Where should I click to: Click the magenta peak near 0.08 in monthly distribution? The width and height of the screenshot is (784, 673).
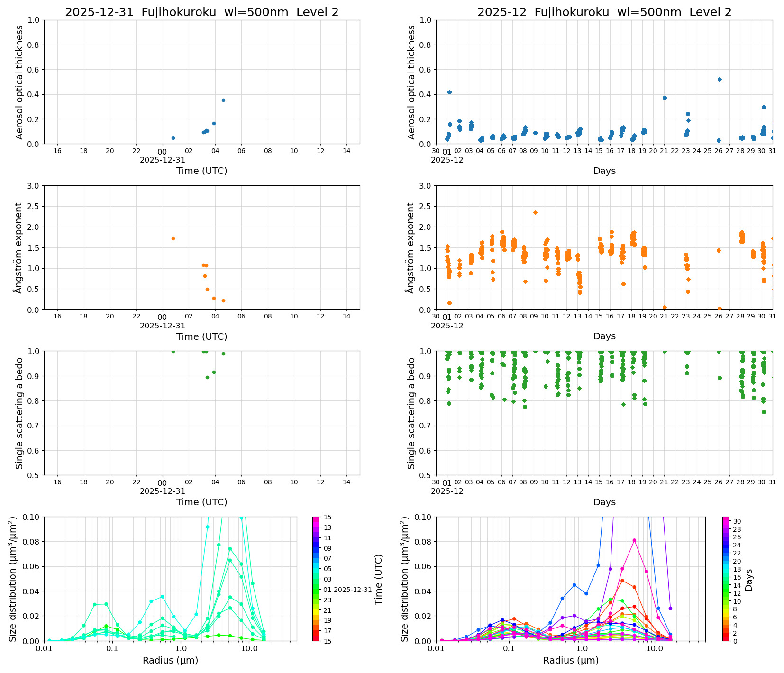point(634,540)
